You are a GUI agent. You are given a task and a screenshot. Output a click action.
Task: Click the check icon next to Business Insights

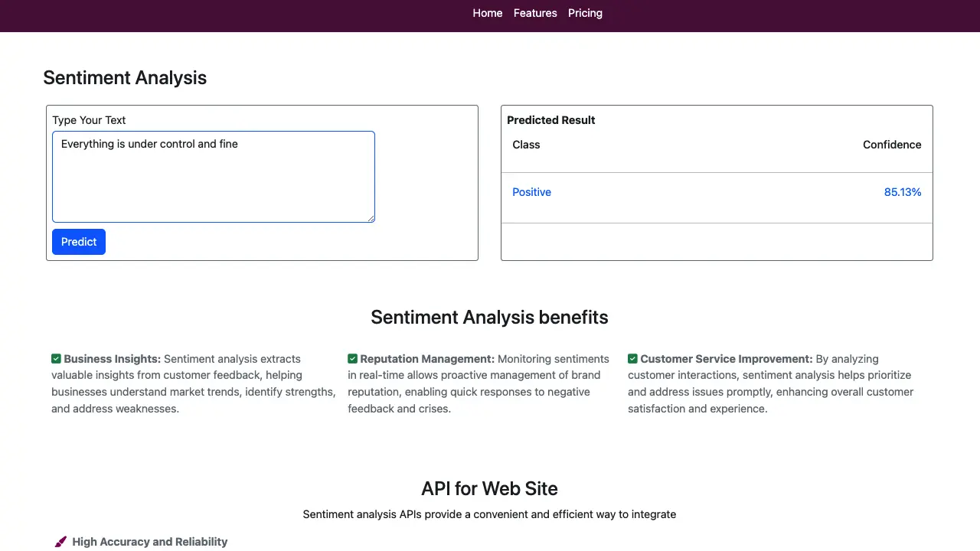click(56, 359)
